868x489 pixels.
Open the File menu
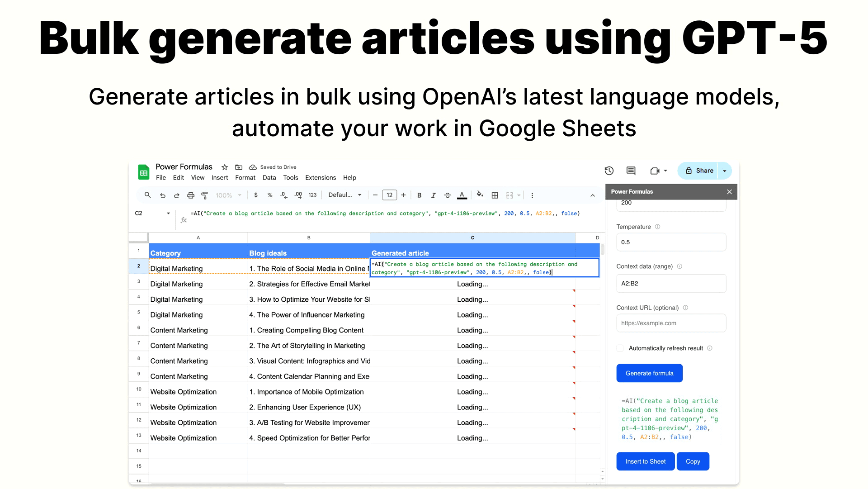(161, 178)
